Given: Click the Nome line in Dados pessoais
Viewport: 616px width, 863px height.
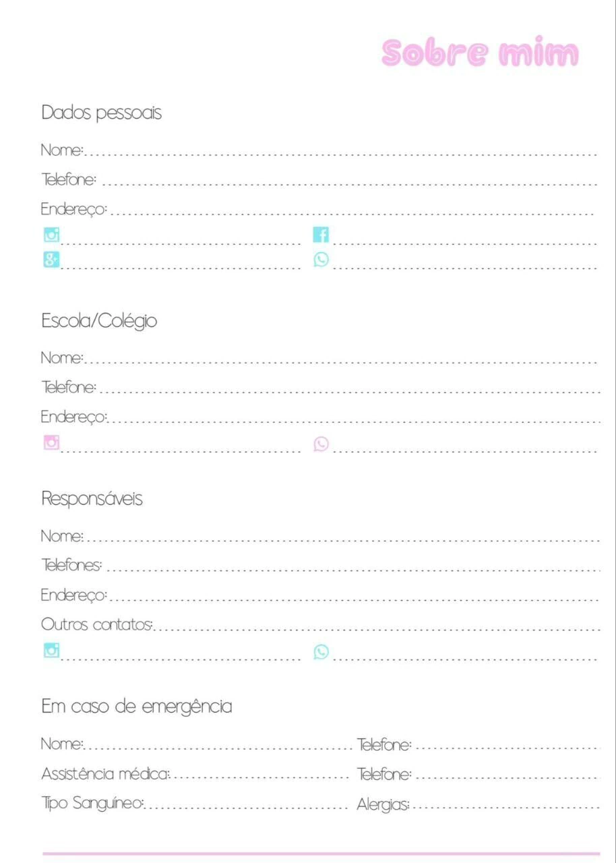Looking at the screenshot, I should pos(319,150).
